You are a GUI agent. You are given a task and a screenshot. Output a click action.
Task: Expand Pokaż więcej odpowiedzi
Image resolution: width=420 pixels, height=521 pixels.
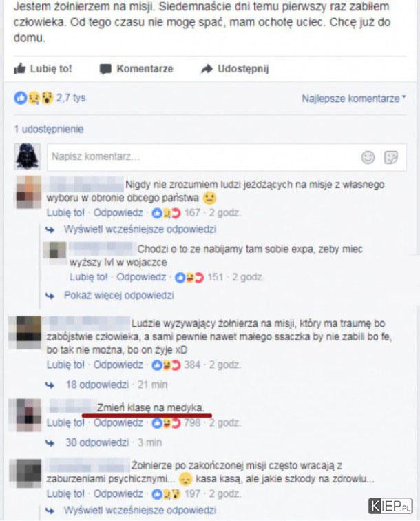119,296
